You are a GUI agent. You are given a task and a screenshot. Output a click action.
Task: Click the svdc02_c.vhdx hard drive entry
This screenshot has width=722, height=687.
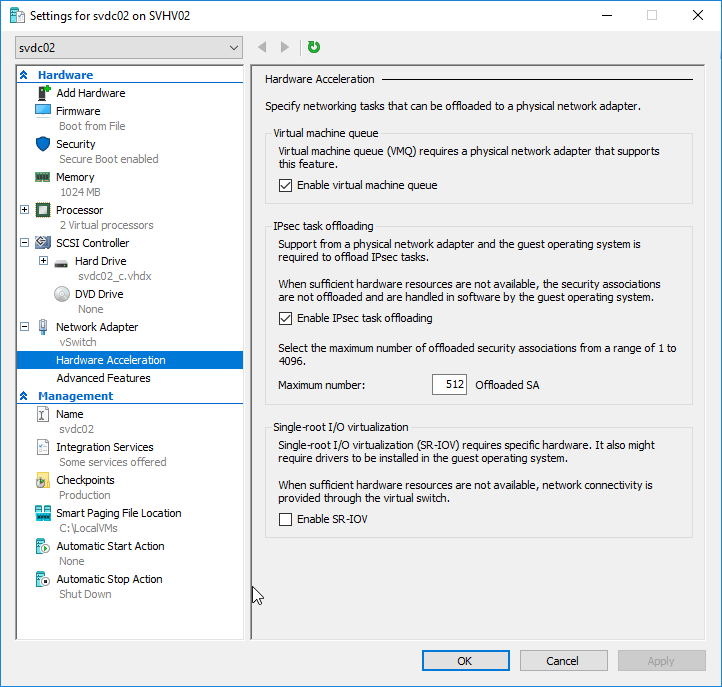click(x=115, y=276)
